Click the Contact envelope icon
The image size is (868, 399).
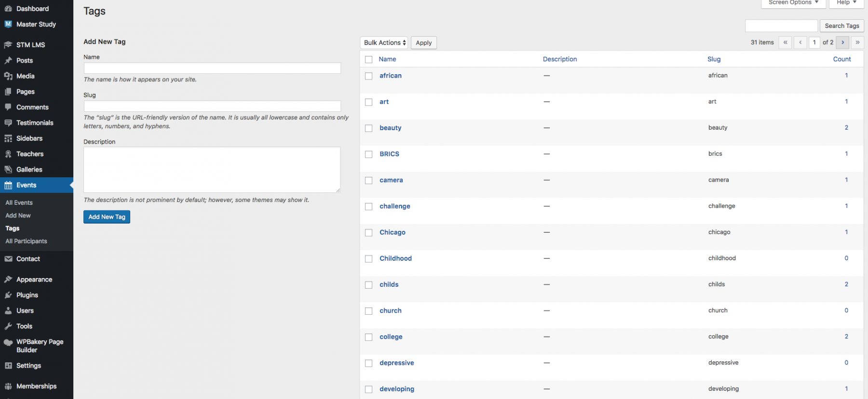coord(8,259)
